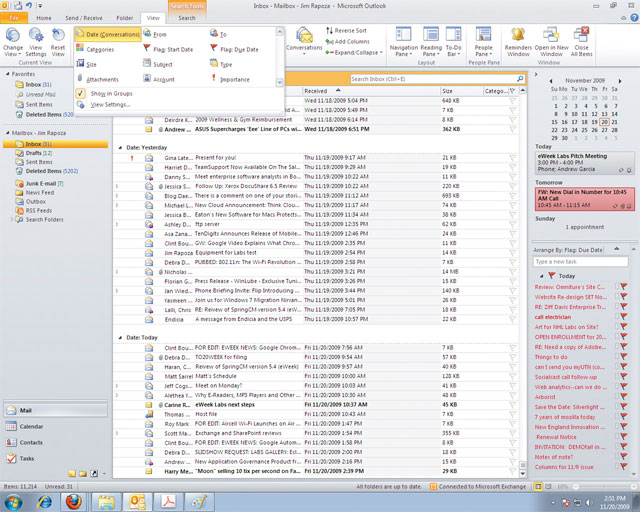Click Open in New Window
The image size is (640, 512).
(x=551, y=42)
